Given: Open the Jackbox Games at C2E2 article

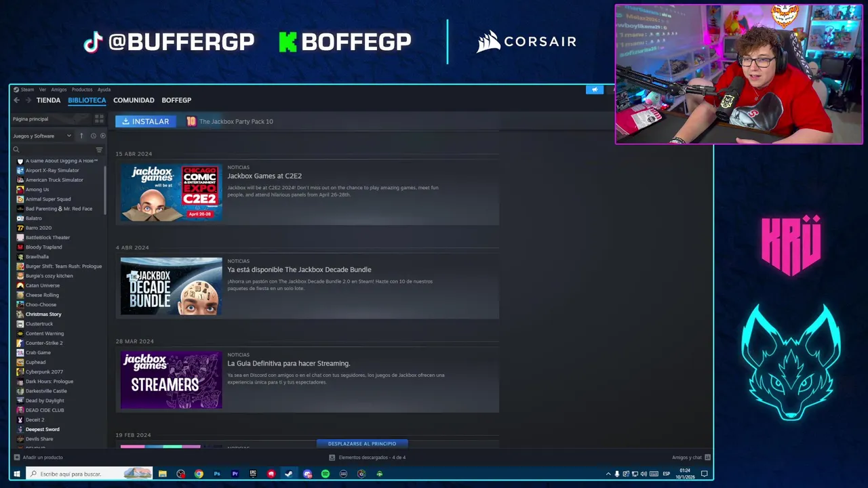Looking at the screenshot, I should tap(264, 176).
